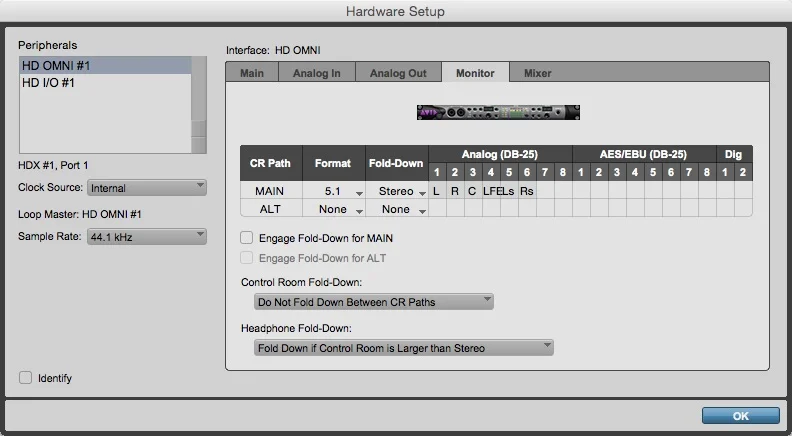Viewport: 792px width, 436px height.
Task: Open the Clock Source dropdown
Action: [x=146, y=188]
